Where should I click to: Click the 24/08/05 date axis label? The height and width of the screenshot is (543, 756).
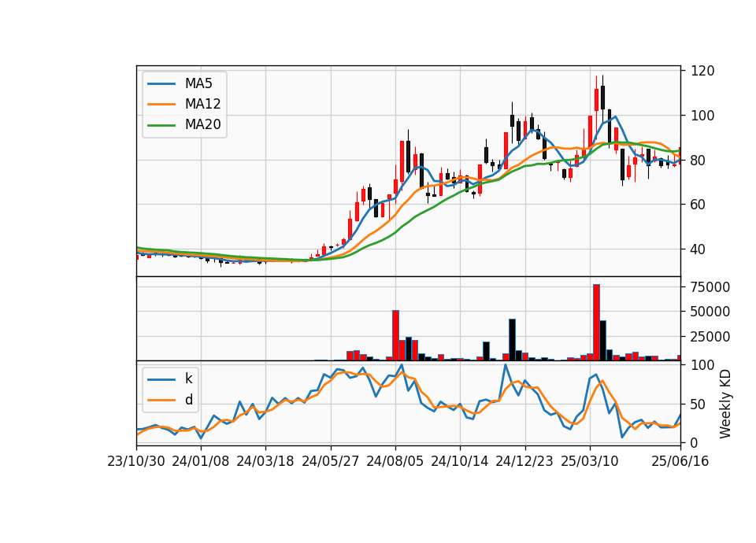[x=395, y=462]
